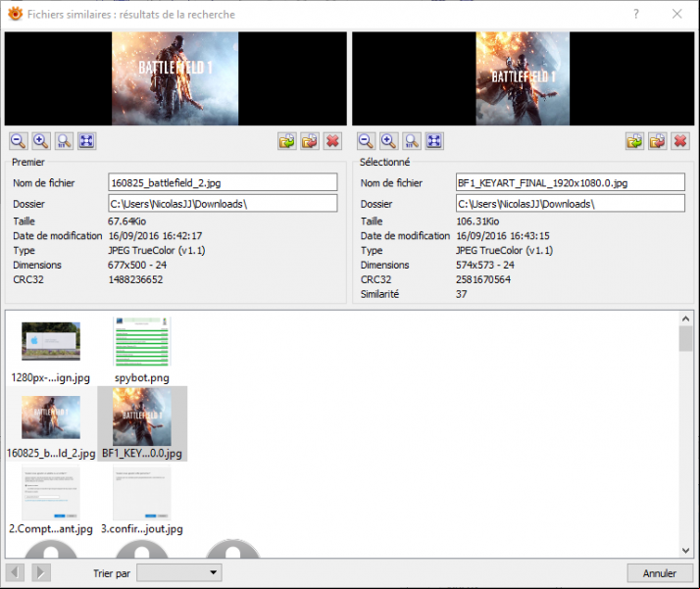Select the 3.confir...jout.jpg thumbnail

click(x=142, y=500)
